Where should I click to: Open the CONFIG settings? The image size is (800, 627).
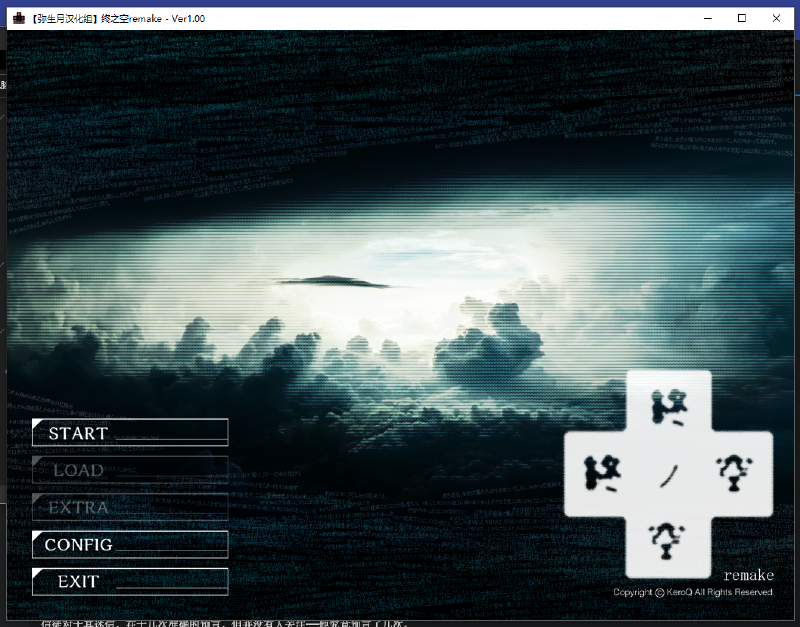pos(129,544)
